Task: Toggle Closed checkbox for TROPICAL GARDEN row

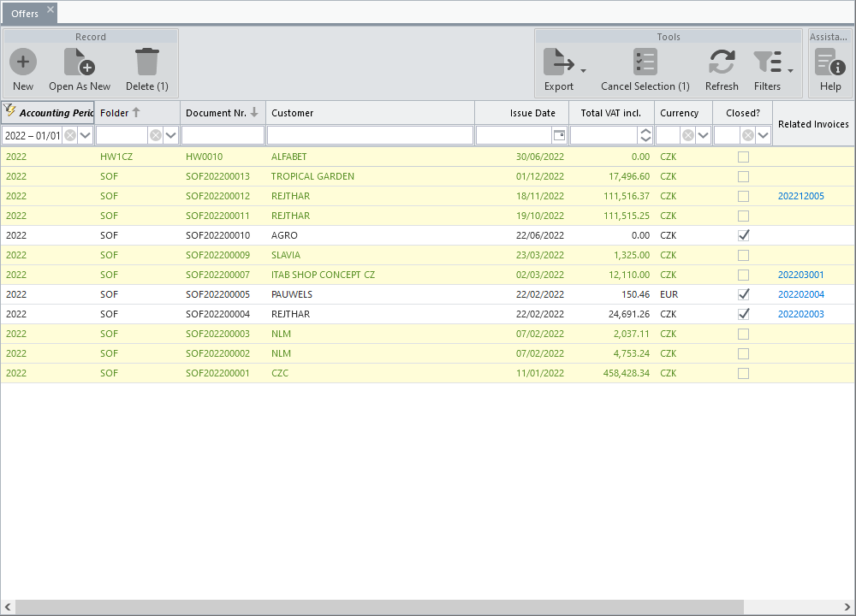Action: point(743,177)
